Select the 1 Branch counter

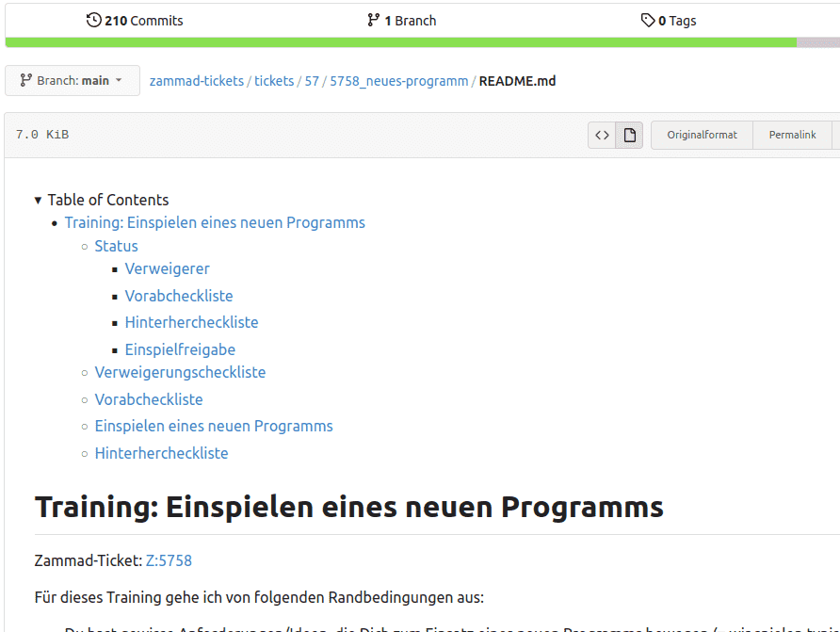click(x=402, y=19)
